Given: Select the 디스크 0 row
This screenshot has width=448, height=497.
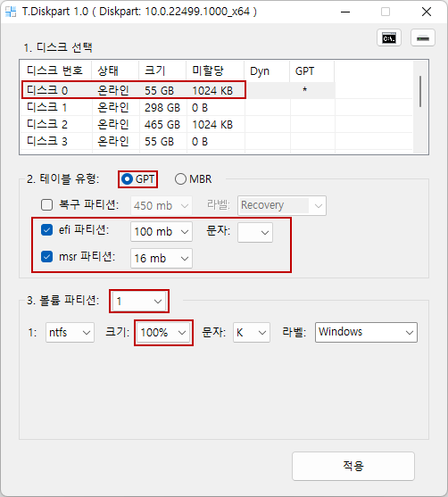Looking at the screenshot, I should 178,90.
